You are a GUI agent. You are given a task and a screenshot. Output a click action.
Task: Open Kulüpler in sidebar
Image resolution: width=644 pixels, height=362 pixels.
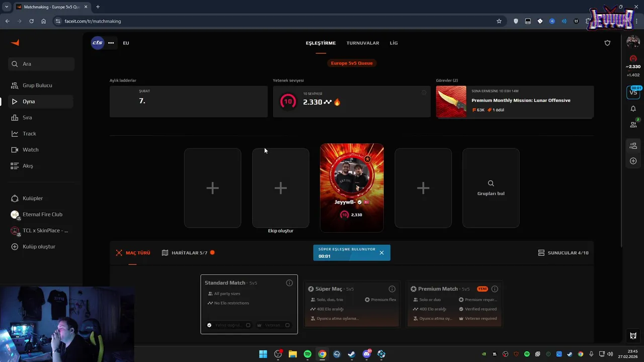pyautogui.click(x=40, y=198)
